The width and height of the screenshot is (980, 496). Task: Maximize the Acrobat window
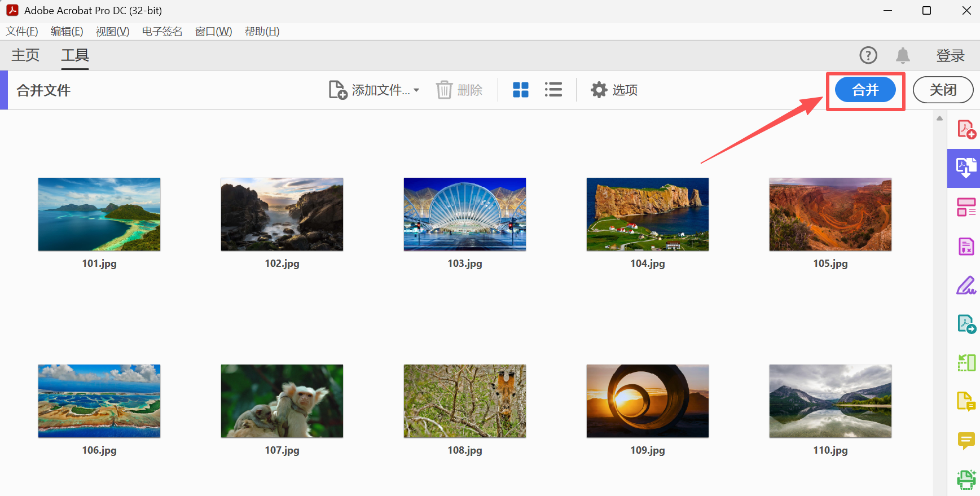[926, 11]
